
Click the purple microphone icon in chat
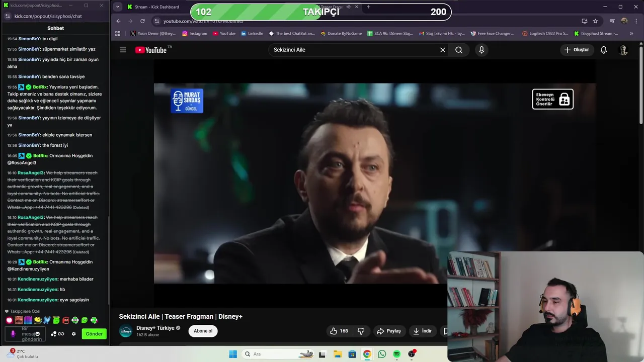coord(13,334)
